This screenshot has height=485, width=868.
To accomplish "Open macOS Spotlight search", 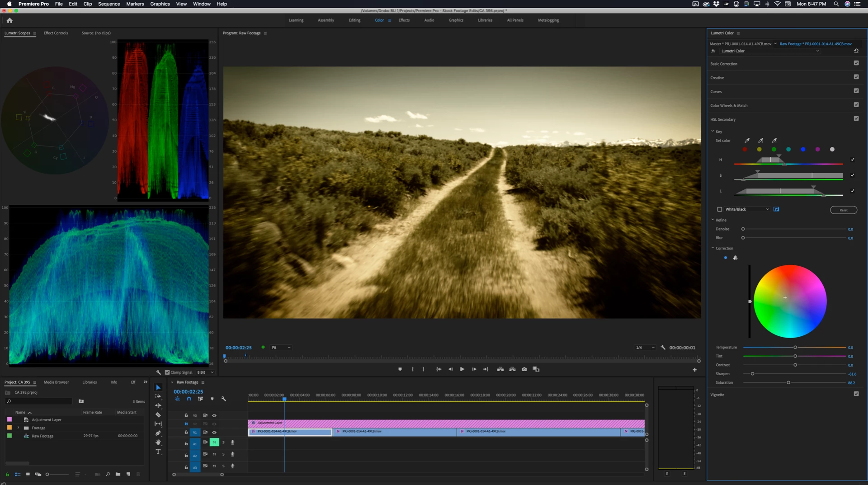I will coord(836,4).
